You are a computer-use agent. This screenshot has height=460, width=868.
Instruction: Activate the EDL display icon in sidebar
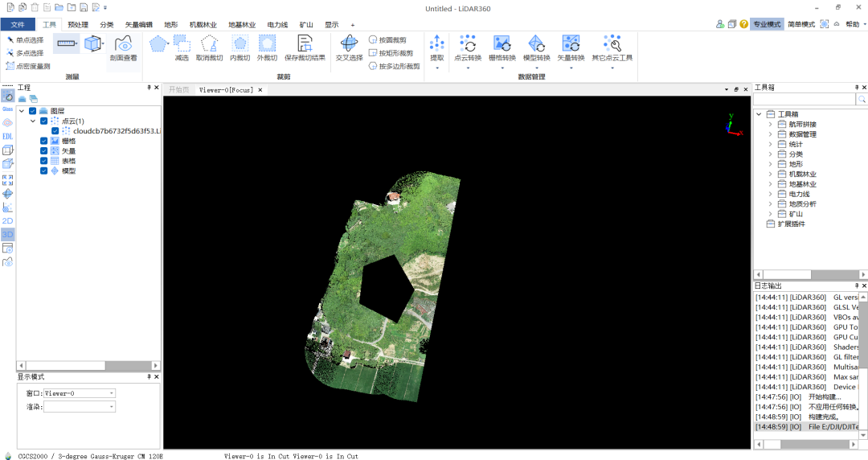point(7,137)
